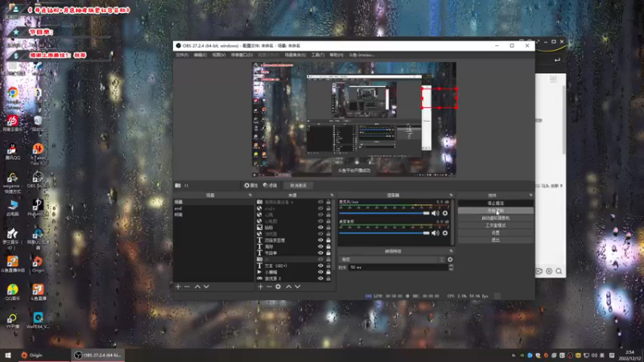Open the 工具(T) menu
Image resolution: width=644 pixels, height=362 pixels.
(x=317, y=55)
